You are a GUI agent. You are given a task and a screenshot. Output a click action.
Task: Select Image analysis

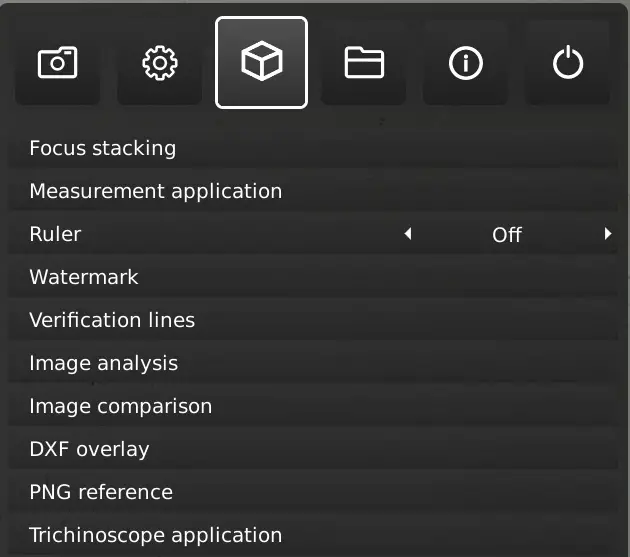104,363
